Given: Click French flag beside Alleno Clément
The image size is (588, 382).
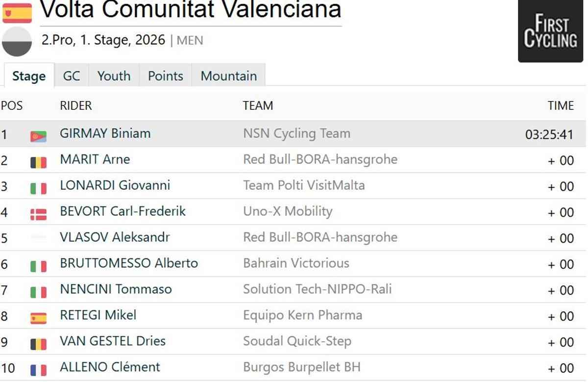Looking at the screenshot, I should [x=38, y=370].
